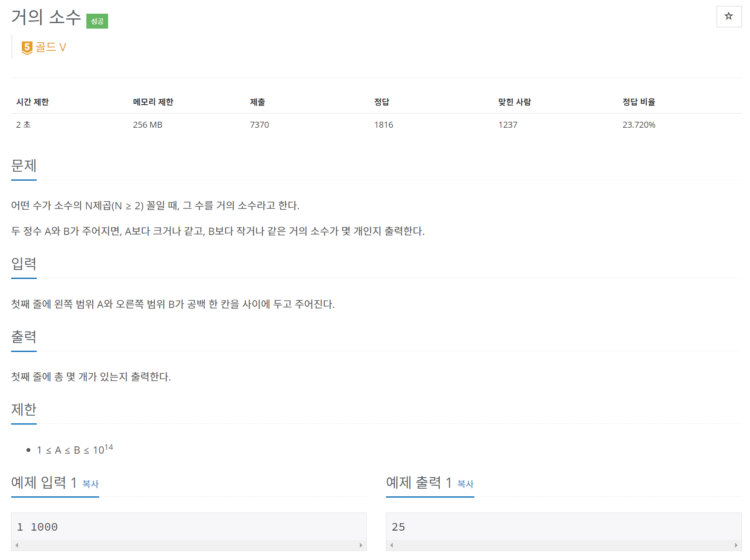Click the 시간 제한 column header
Image resolution: width=750 pixels, height=560 pixels.
(32, 102)
